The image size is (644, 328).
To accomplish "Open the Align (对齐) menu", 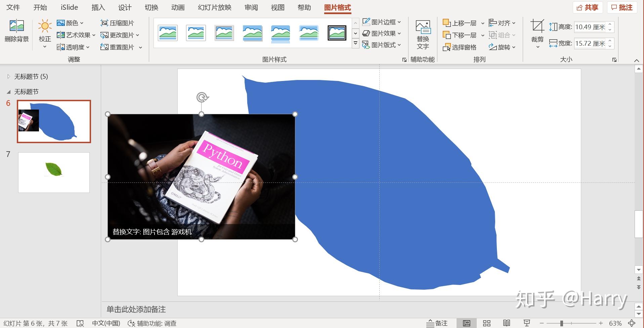I will click(x=502, y=23).
